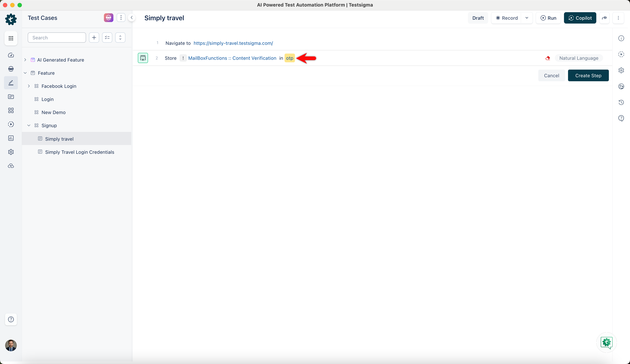Click the red eraser clear icon
Image resolution: width=630 pixels, height=364 pixels.
pyautogui.click(x=548, y=58)
